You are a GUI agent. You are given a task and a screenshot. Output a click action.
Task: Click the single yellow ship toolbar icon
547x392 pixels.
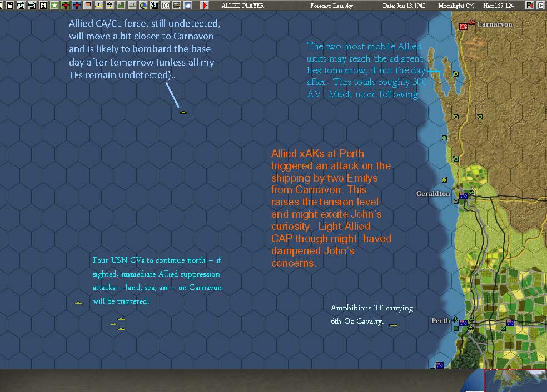(99, 5)
